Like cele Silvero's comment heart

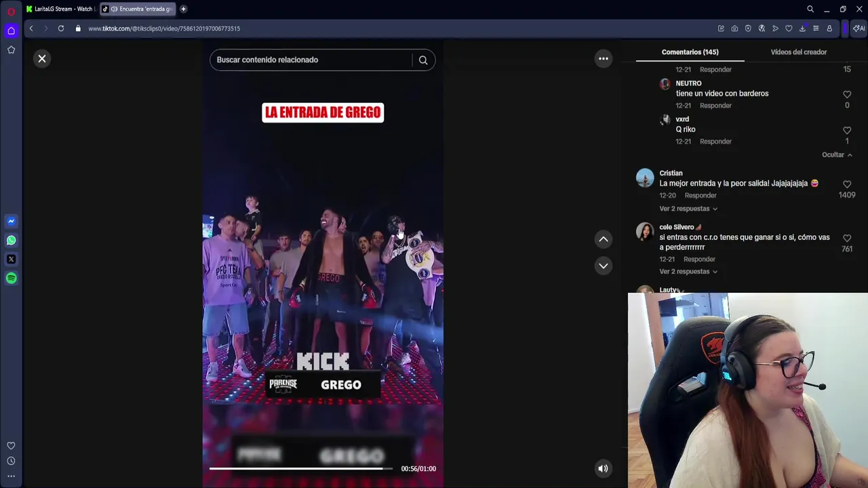click(847, 238)
